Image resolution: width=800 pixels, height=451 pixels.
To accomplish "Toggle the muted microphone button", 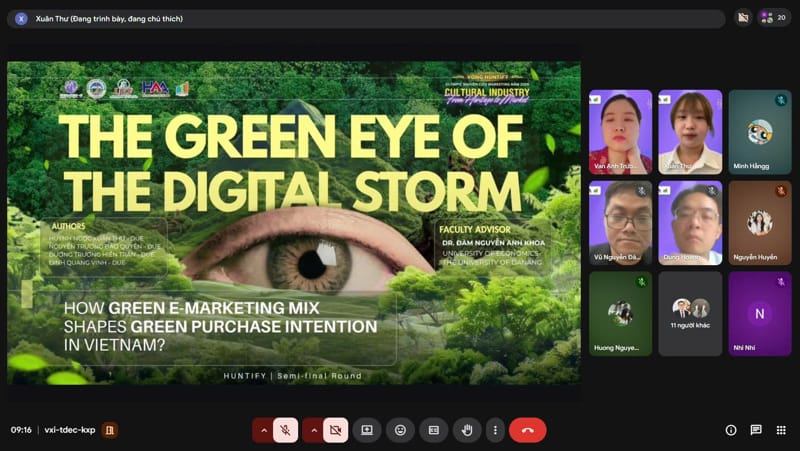I will point(286,430).
